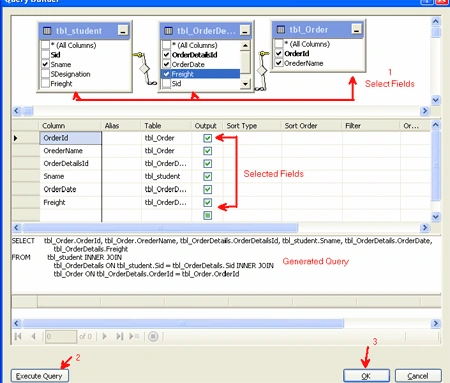Uncheck OrderId in tbl_Order table
450x383 pixels.
pos(279,53)
